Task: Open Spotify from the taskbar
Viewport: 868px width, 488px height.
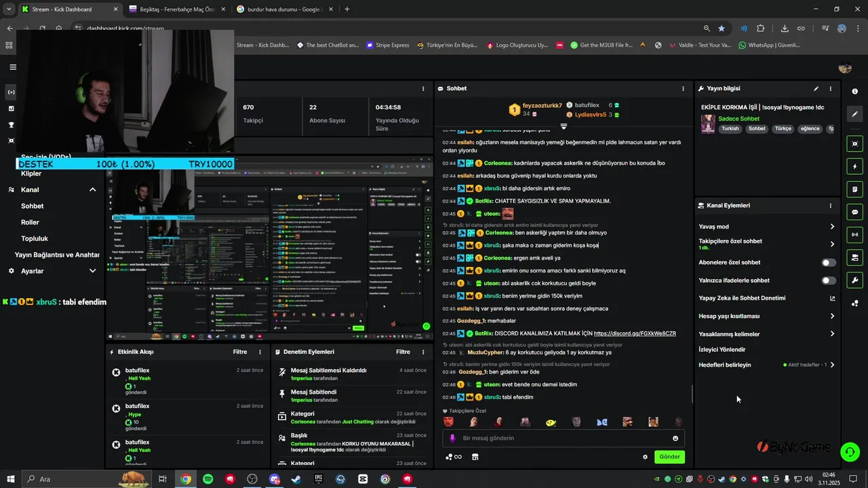Action: pyautogui.click(x=208, y=479)
